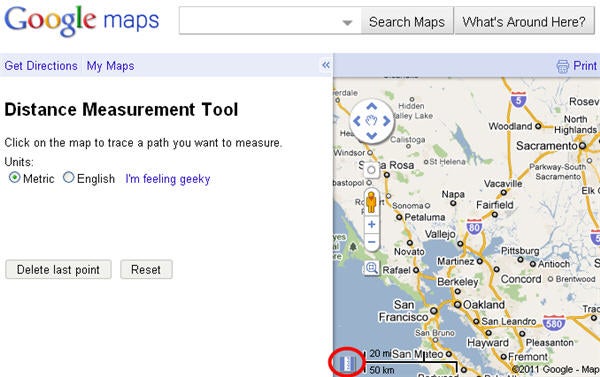Collapse the left panel with double-chevron
The image size is (600, 377).
click(x=326, y=65)
